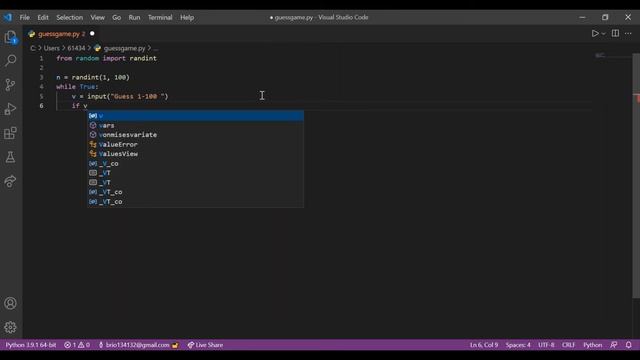640x360 pixels.
Task: Open the Source Control view
Action: [x=11, y=84]
